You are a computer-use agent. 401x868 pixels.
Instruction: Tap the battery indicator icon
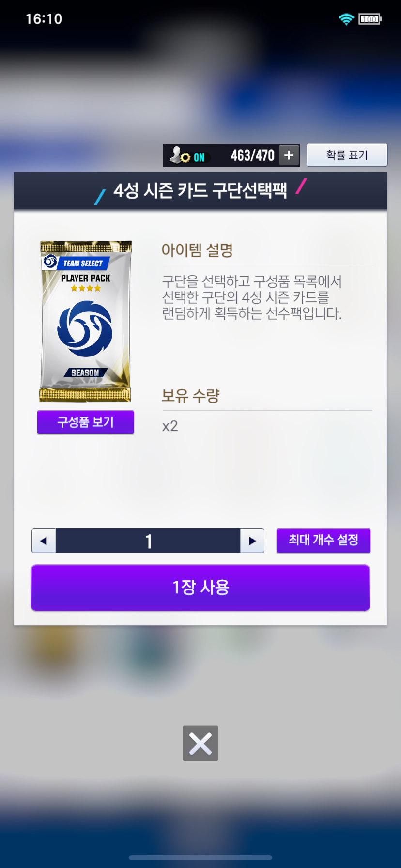[370, 19]
